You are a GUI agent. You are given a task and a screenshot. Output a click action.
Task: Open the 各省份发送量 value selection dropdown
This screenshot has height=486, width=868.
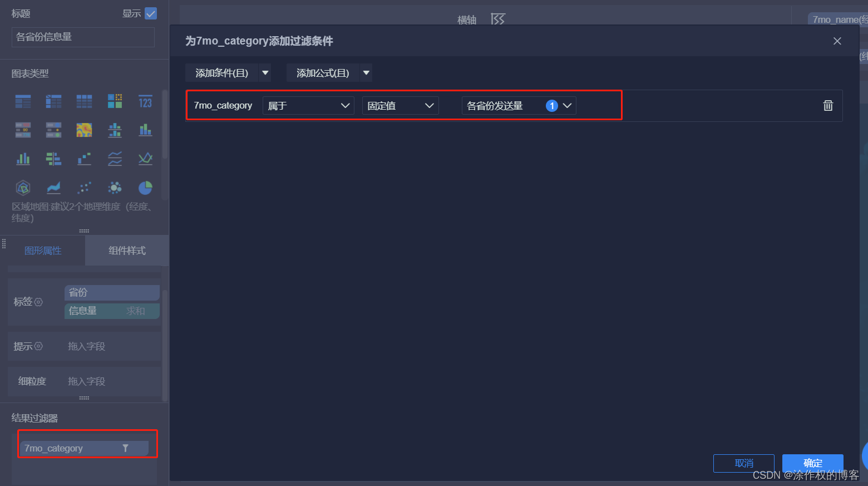519,106
